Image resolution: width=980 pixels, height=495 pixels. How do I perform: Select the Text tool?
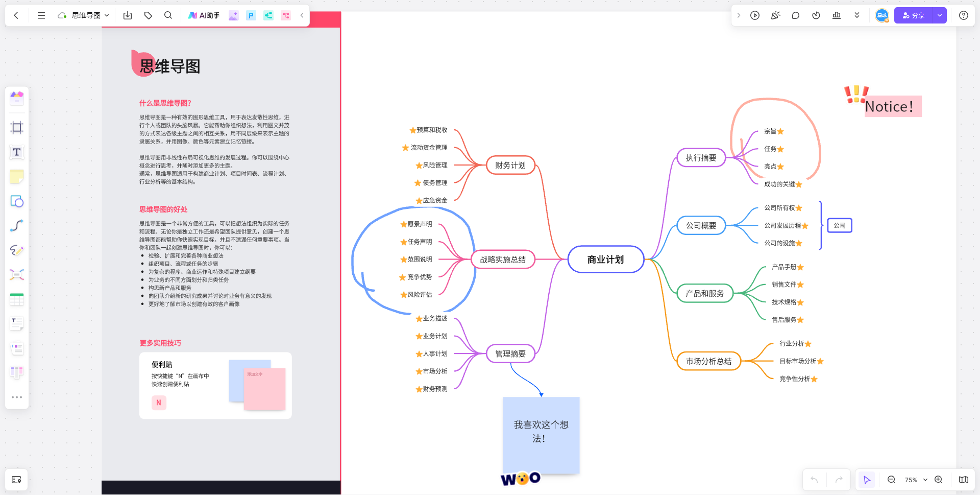(17, 152)
